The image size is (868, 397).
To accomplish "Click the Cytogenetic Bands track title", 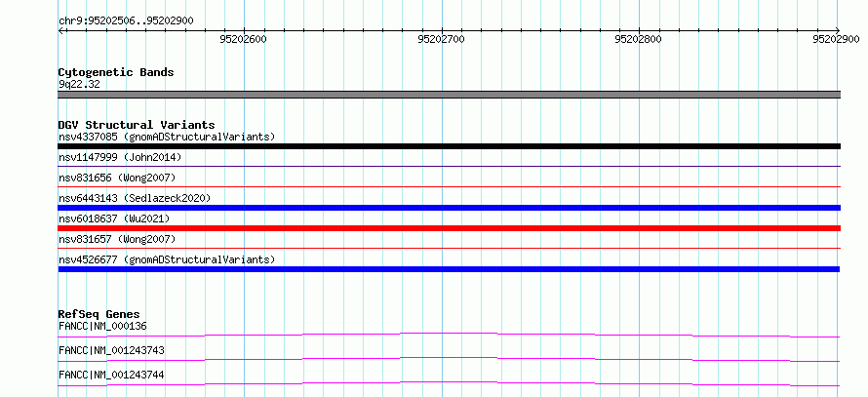I will [x=116, y=72].
